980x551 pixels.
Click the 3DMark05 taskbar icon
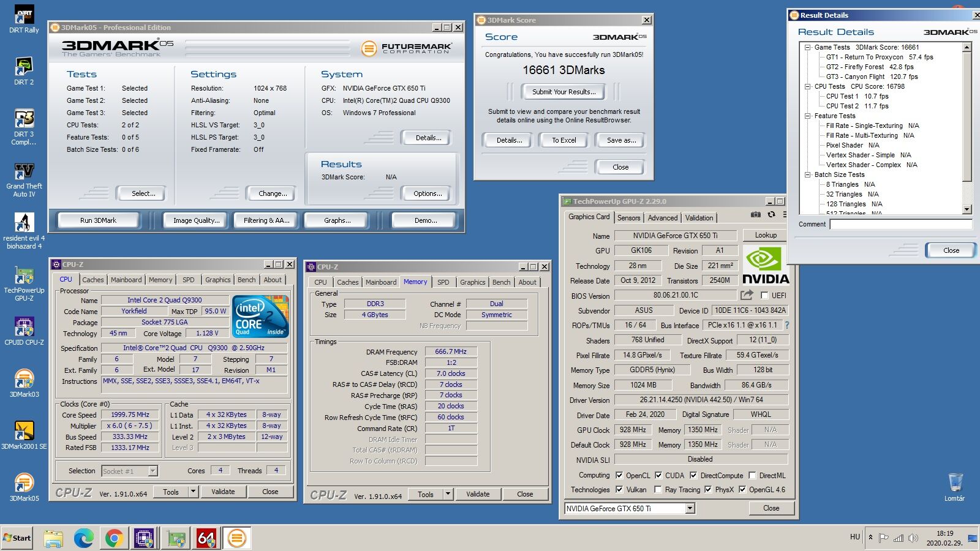click(x=237, y=538)
